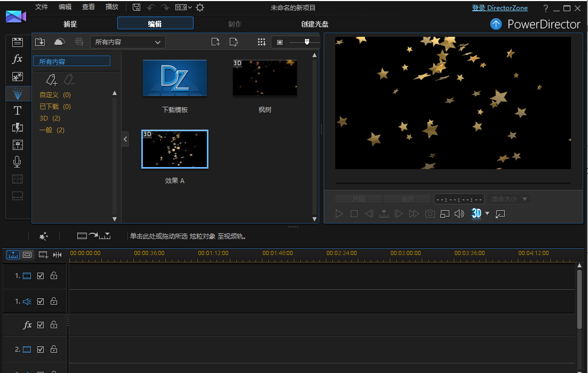Viewport: 588px width, 373px height.
Task: Open the Title Room T icon
Action: pos(17,110)
